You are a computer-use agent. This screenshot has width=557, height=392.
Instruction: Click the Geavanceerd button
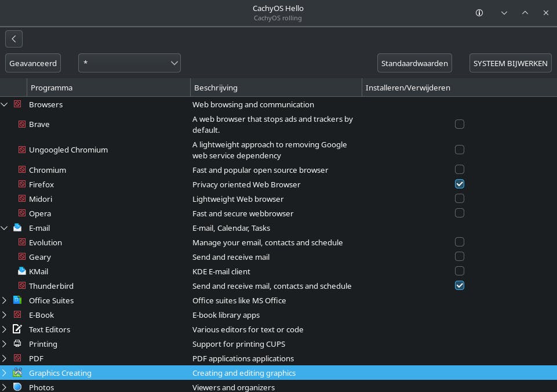33,63
